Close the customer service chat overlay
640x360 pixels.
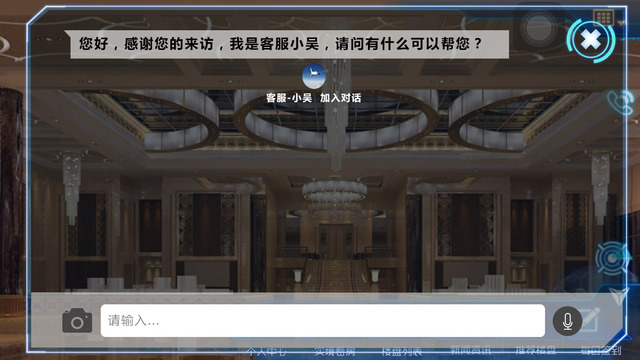click(591, 40)
